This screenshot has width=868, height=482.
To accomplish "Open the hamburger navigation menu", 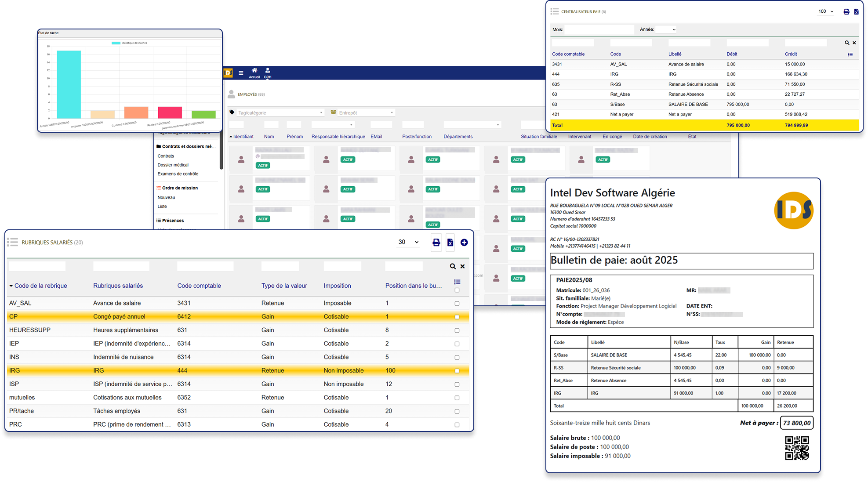I will [x=241, y=72].
